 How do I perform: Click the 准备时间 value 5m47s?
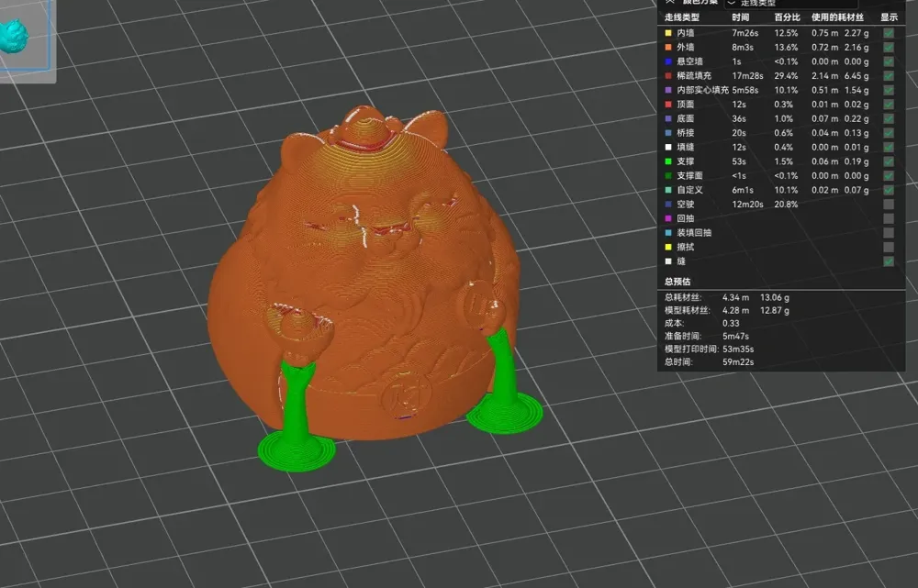(x=735, y=336)
